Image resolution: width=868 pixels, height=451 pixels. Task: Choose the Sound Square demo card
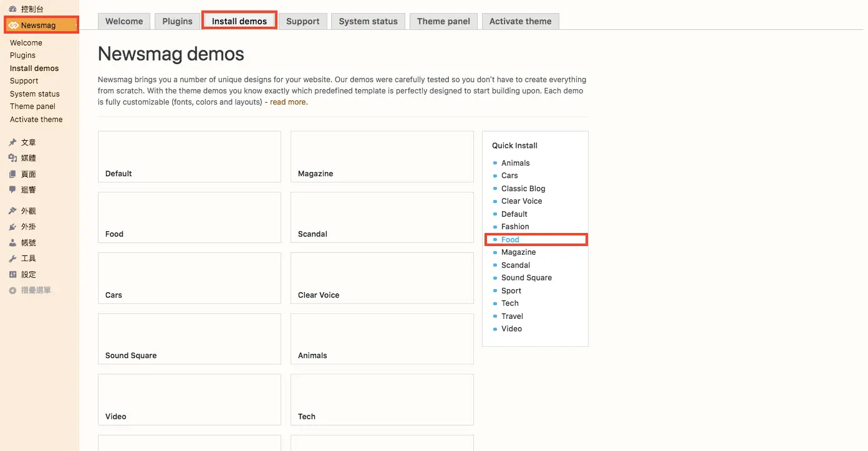[x=190, y=339]
